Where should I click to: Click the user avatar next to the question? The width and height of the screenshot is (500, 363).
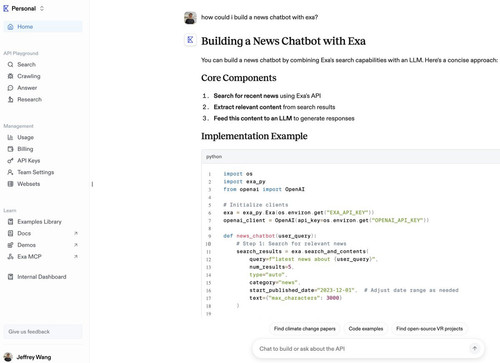[x=190, y=18]
